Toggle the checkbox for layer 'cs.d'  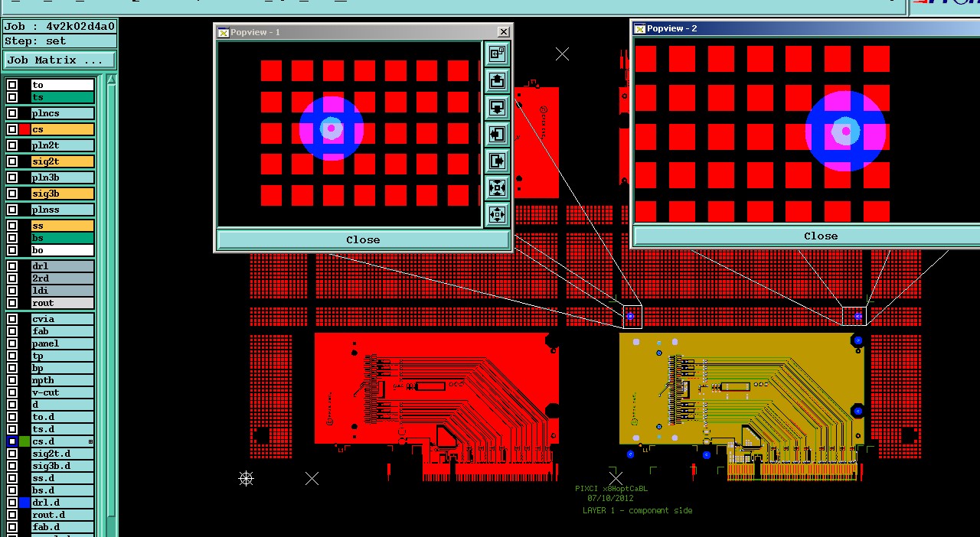pyautogui.click(x=12, y=441)
